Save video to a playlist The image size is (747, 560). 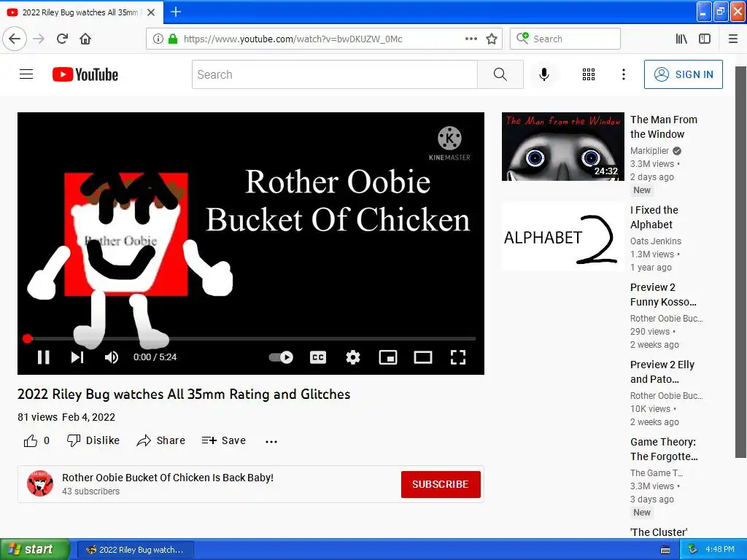224,440
